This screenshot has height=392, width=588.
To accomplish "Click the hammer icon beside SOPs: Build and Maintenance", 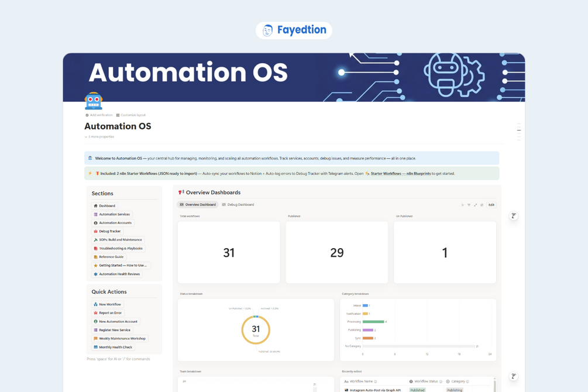I will [95, 240].
